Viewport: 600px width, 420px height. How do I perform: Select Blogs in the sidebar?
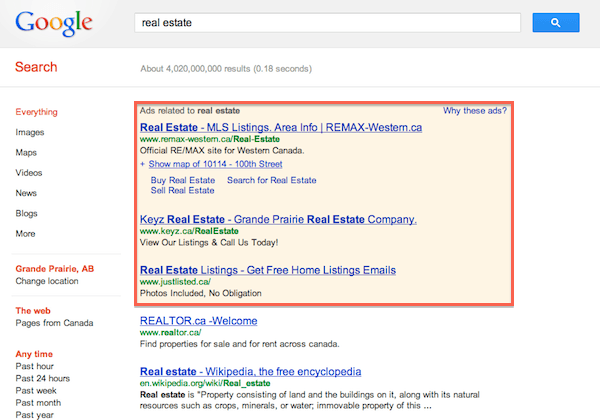27,213
